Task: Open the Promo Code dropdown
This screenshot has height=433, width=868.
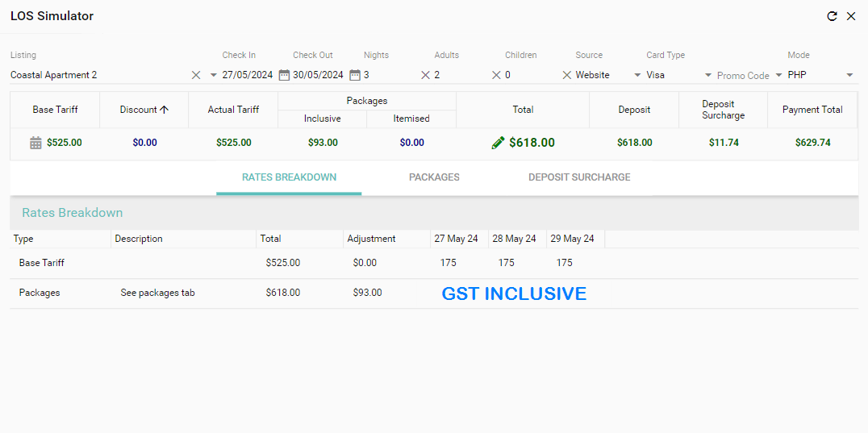Action: [779, 75]
